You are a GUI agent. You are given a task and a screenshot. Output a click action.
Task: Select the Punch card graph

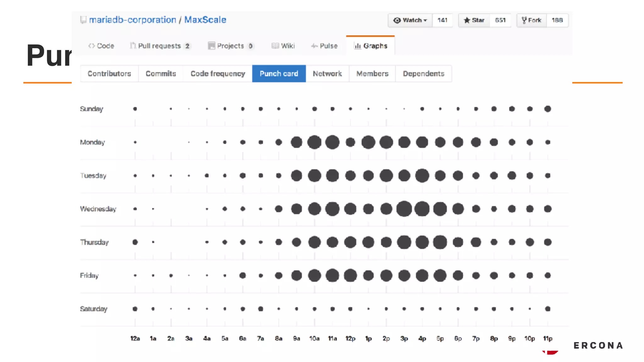(279, 74)
